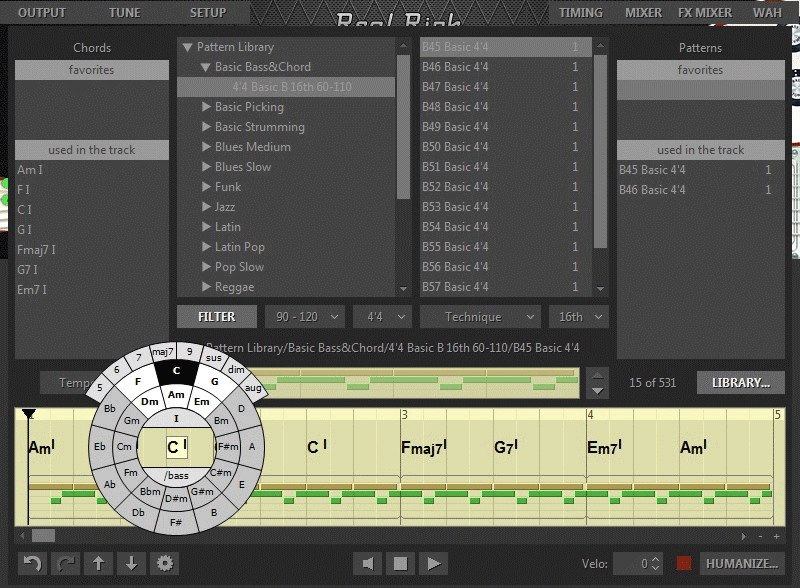Switch to the FX MIXER tab
Image resolution: width=800 pixels, height=588 pixels.
click(705, 13)
